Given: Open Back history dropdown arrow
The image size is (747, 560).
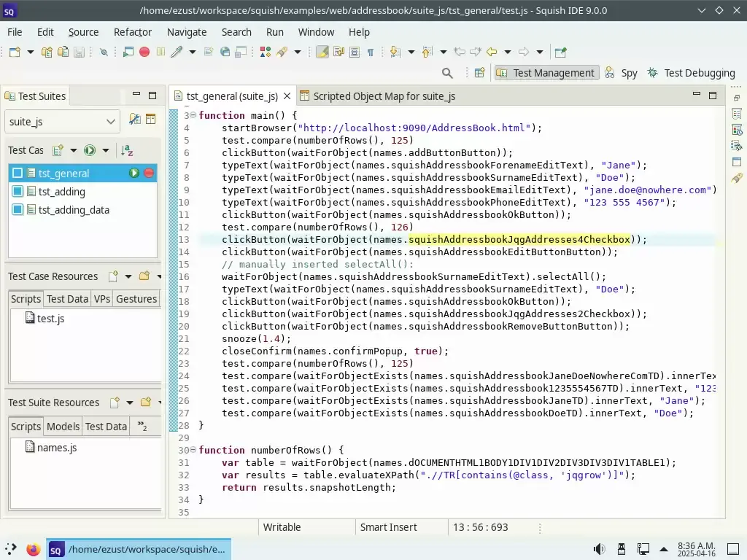Looking at the screenshot, I should (x=508, y=52).
